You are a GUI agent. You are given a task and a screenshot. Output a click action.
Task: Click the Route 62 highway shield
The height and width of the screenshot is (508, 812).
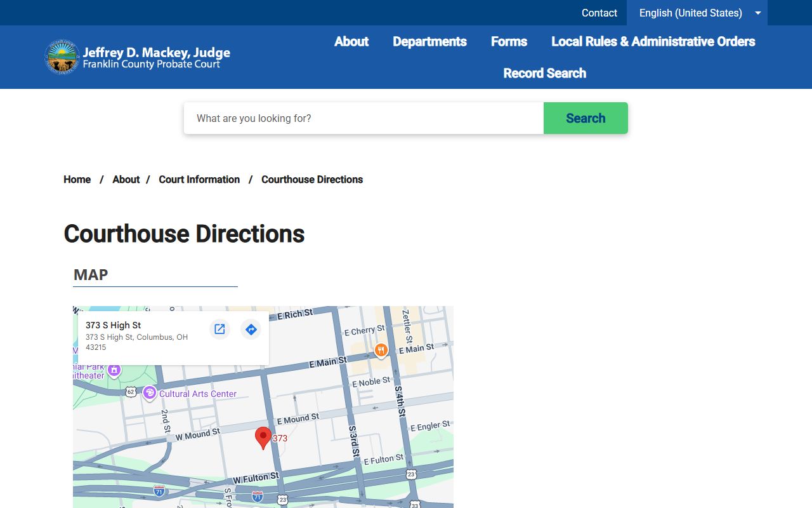(130, 391)
